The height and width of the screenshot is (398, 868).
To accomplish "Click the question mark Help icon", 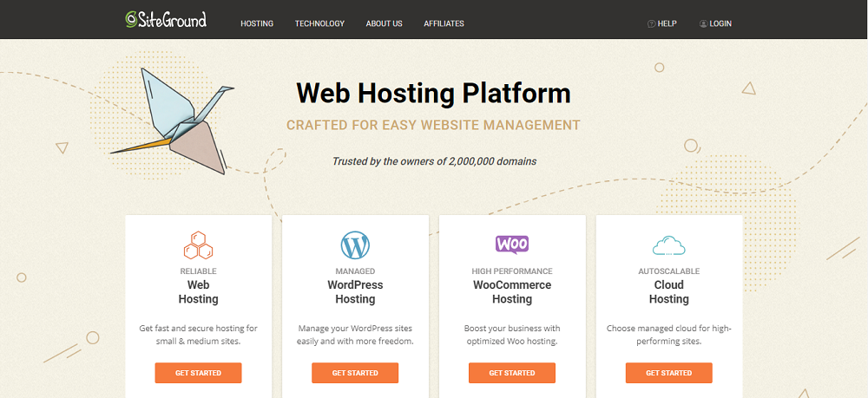I will pos(651,23).
